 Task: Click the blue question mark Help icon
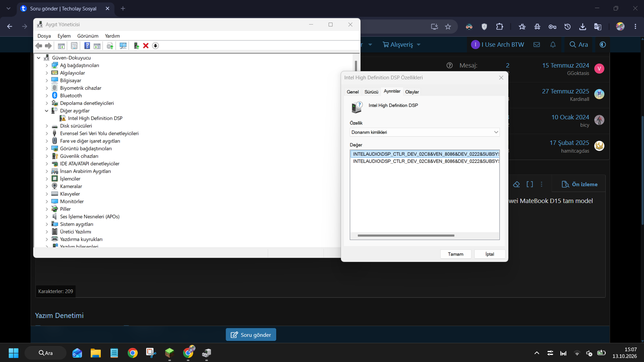click(x=87, y=46)
